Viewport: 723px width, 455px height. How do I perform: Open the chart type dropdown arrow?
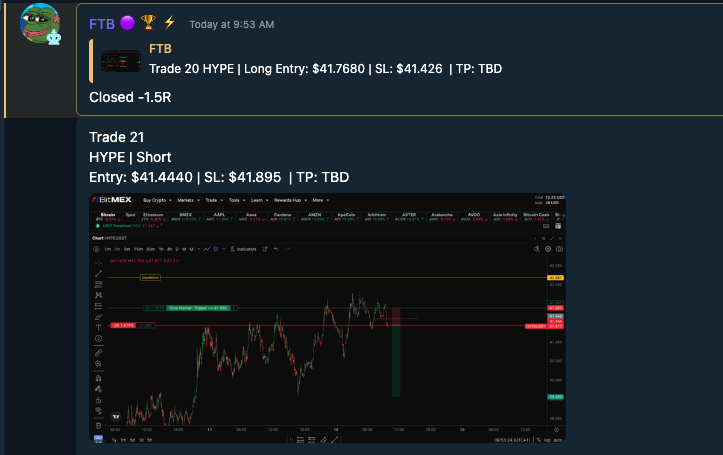[x=224, y=249]
